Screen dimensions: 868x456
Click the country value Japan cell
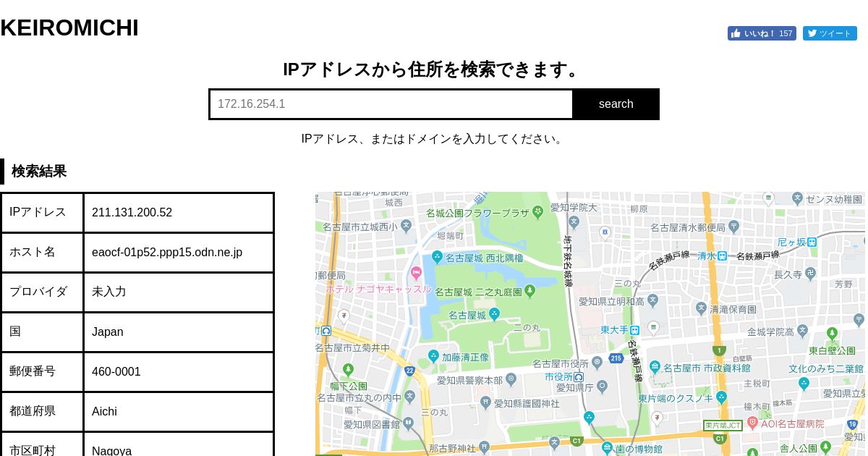click(x=179, y=332)
